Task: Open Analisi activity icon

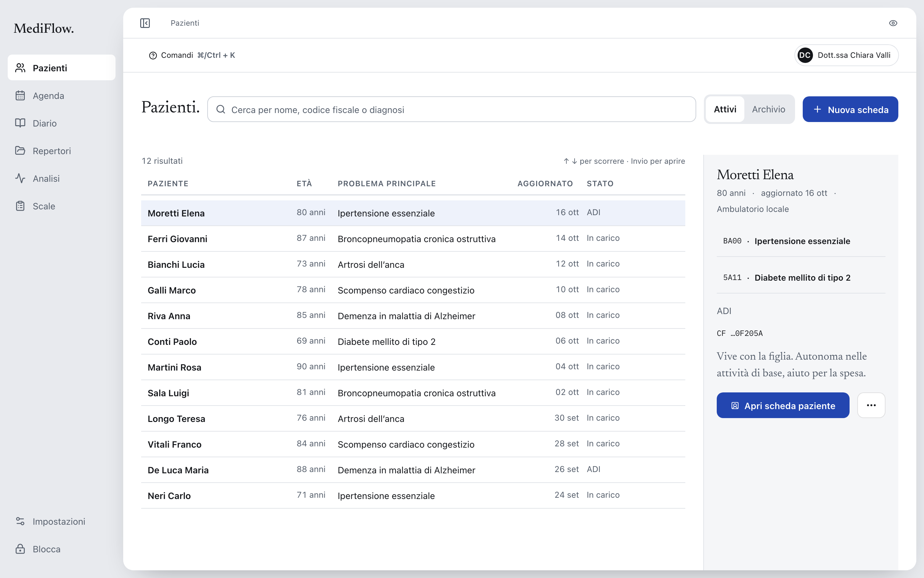Action: [x=20, y=178]
